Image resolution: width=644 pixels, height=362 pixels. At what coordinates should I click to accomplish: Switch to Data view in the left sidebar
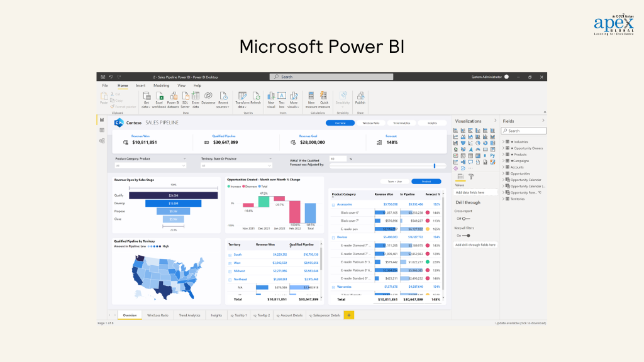point(102,130)
